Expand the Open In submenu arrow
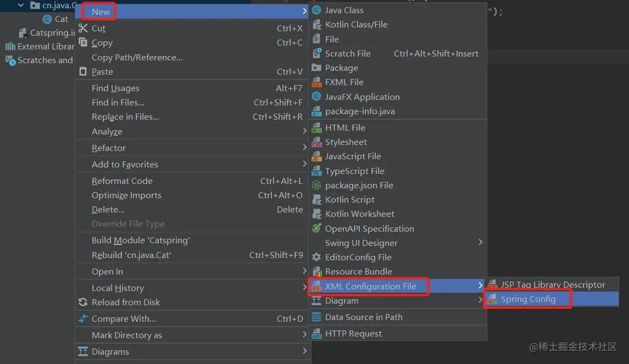The width and height of the screenshot is (629, 364). (x=304, y=271)
